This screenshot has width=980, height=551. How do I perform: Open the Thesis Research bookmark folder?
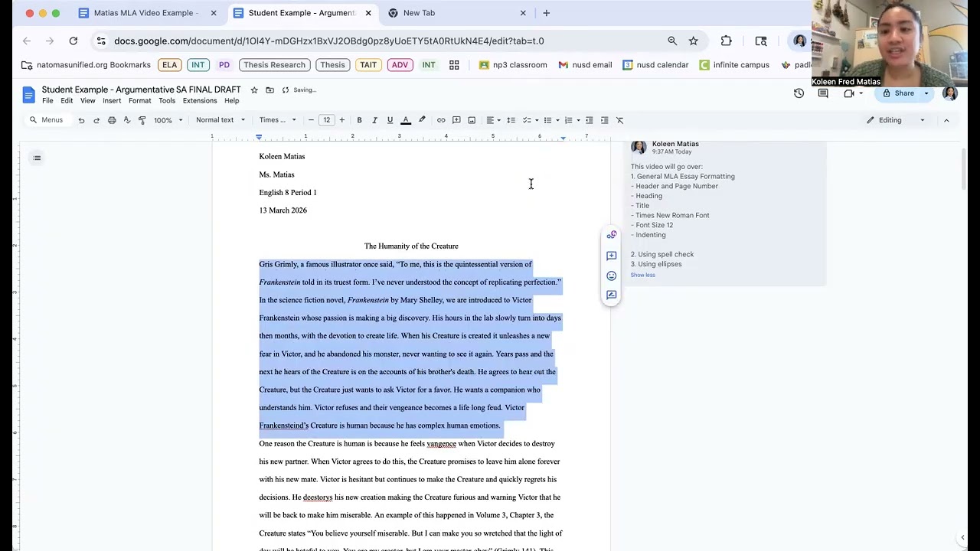[x=274, y=65]
